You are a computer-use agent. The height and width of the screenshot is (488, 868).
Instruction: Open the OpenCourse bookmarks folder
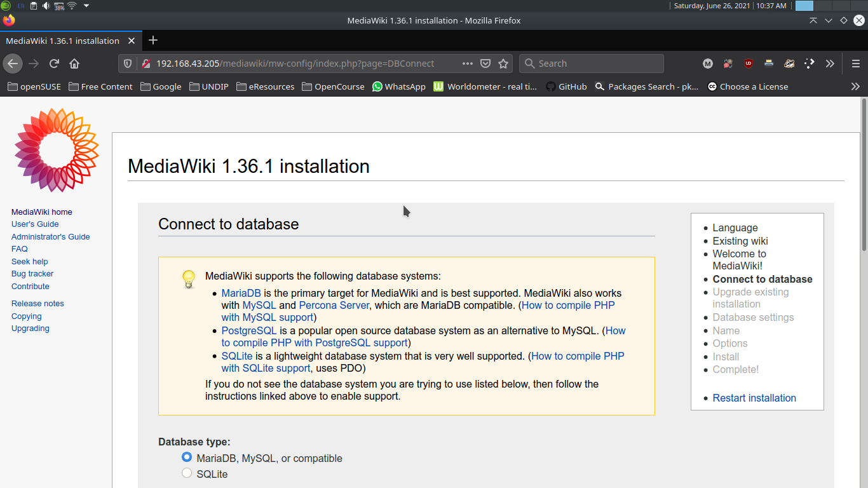tap(334, 86)
